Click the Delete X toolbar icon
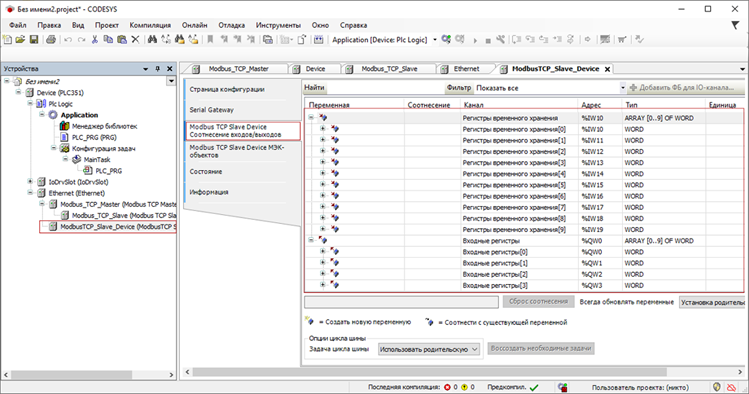 click(x=135, y=40)
